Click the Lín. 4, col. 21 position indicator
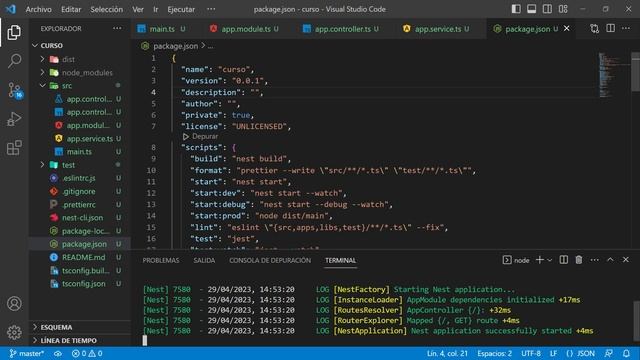Screen dimensions: 640x360 click(x=447, y=353)
